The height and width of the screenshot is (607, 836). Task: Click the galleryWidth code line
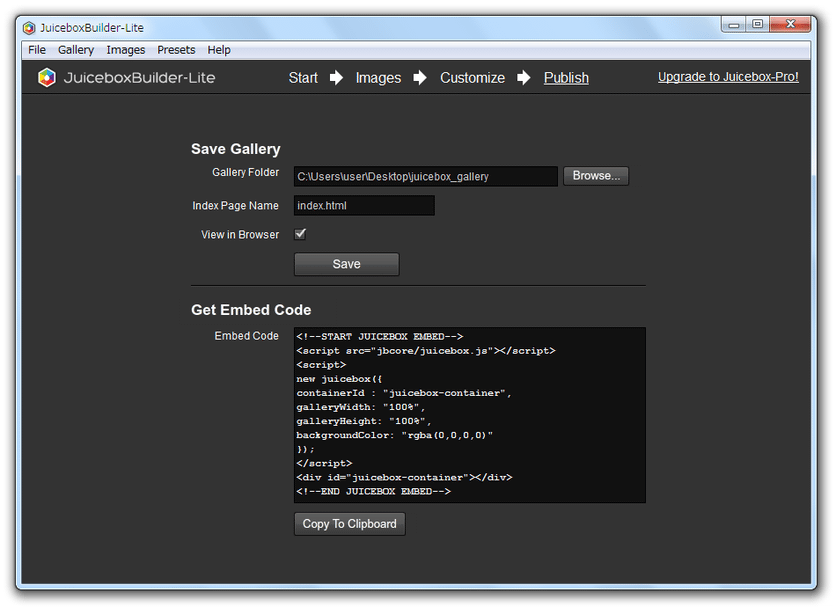coord(360,407)
